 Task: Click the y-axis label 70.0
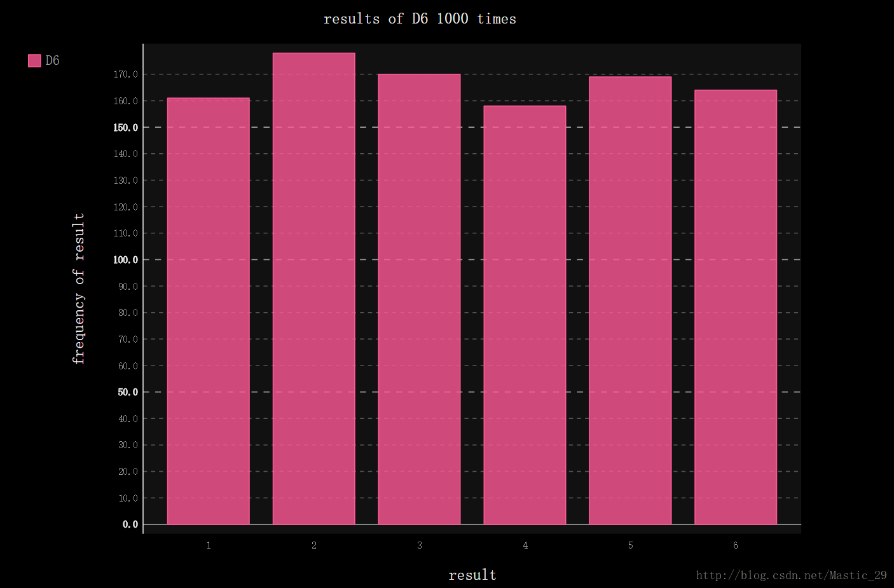(x=128, y=339)
